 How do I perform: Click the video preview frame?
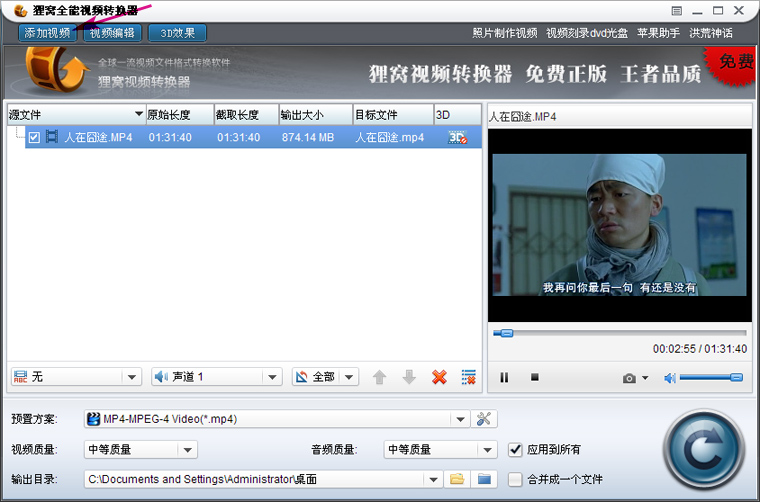[619, 225]
